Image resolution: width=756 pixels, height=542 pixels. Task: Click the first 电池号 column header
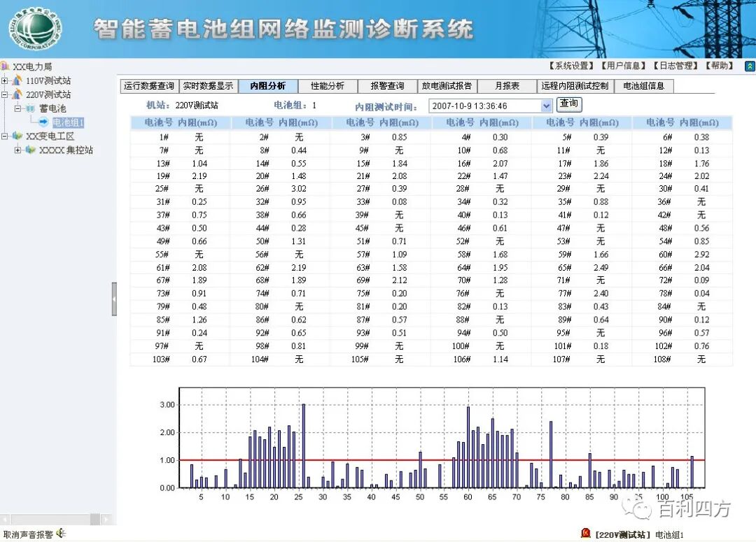[x=159, y=122]
